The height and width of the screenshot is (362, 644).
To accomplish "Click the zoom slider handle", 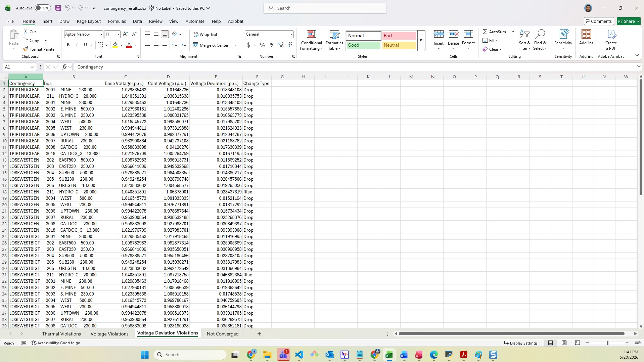I will [x=607, y=343].
